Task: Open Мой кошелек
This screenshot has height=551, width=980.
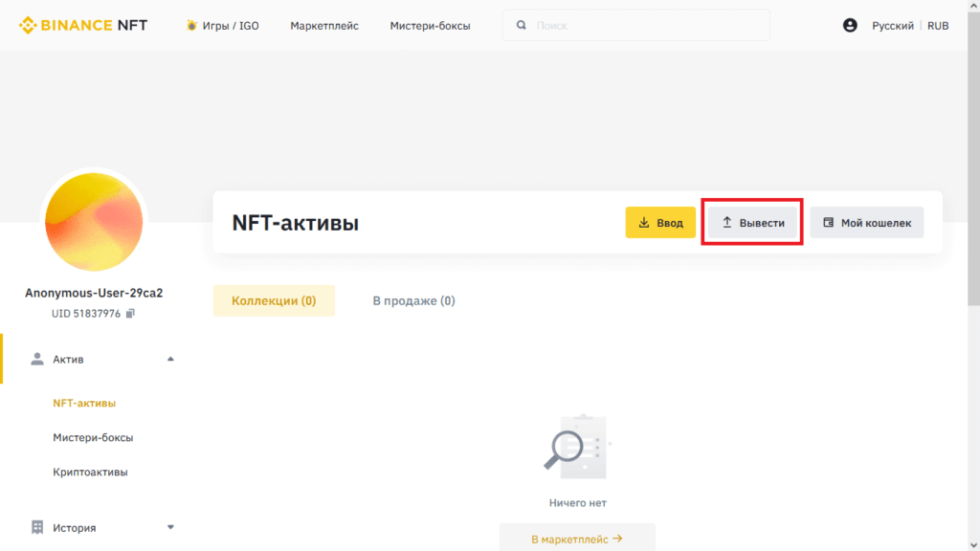Action: [866, 223]
